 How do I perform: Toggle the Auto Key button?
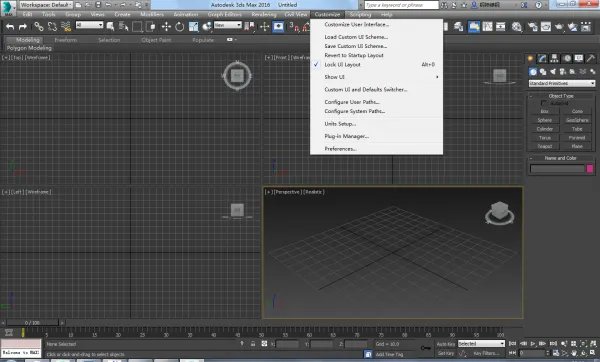click(x=446, y=344)
